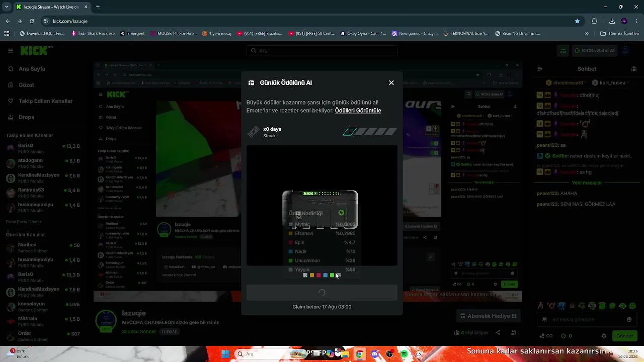Open Gözat in the sidebar
This screenshot has width=644, height=362.
[x=26, y=85]
